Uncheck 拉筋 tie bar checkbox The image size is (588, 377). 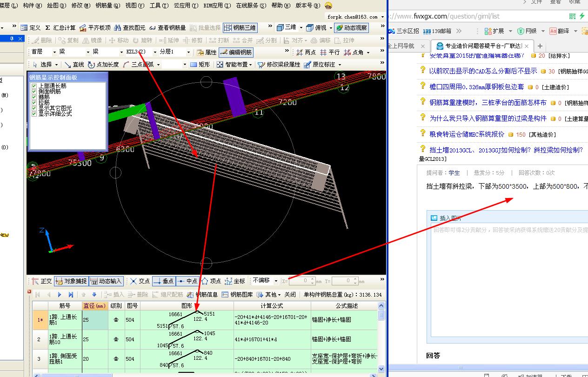click(x=33, y=103)
